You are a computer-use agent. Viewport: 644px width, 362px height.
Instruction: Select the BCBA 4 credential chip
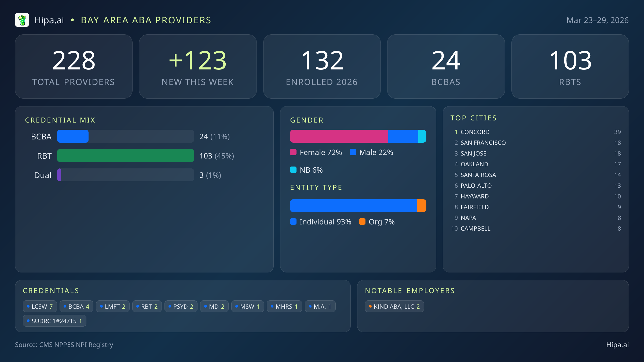(x=76, y=306)
